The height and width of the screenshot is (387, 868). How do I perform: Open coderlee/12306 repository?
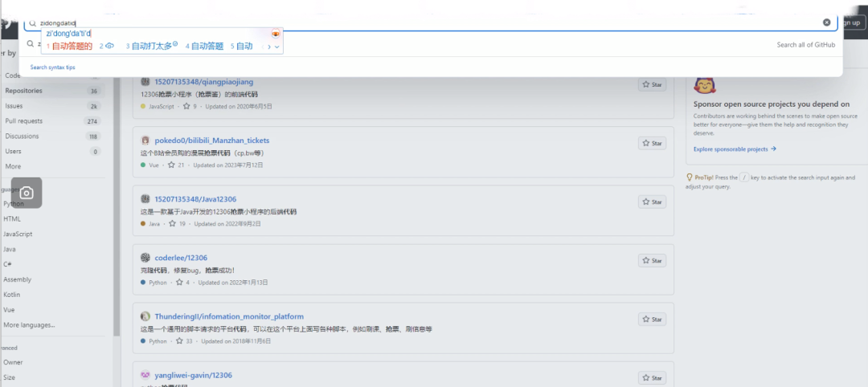click(181, 258)
